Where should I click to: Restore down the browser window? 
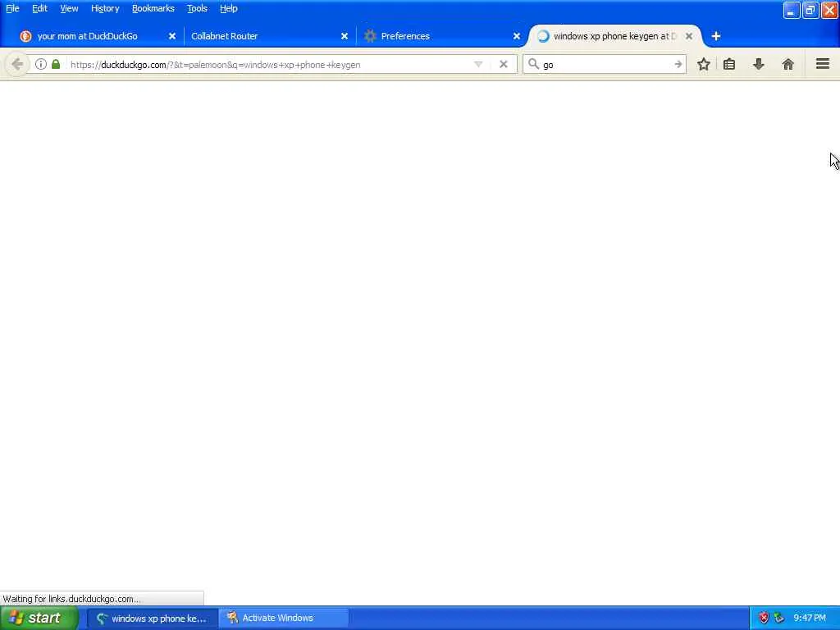tap(810, 10)
